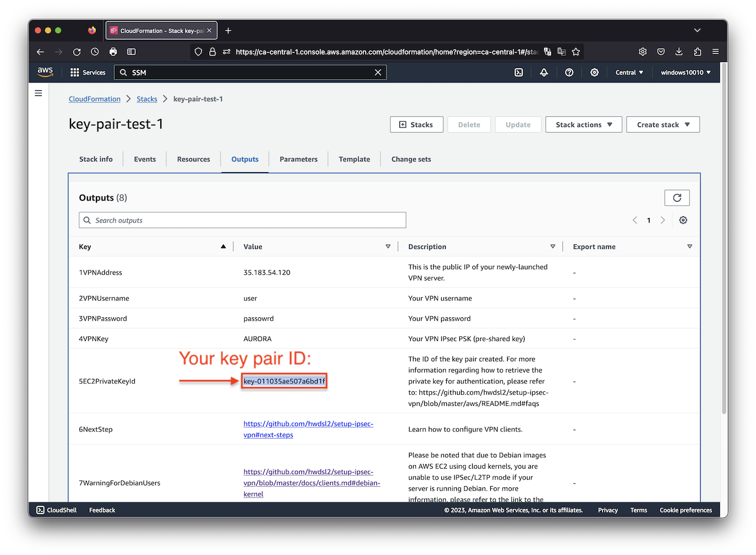This screenshot has width=756, height=555.
Task: Click the print icon in browser toolbar
Action: coord(113,51)
